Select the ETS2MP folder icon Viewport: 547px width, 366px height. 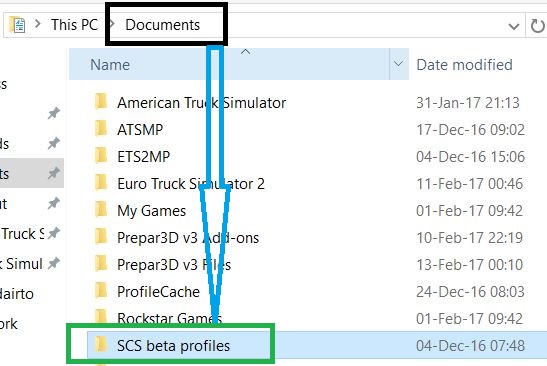101,156
